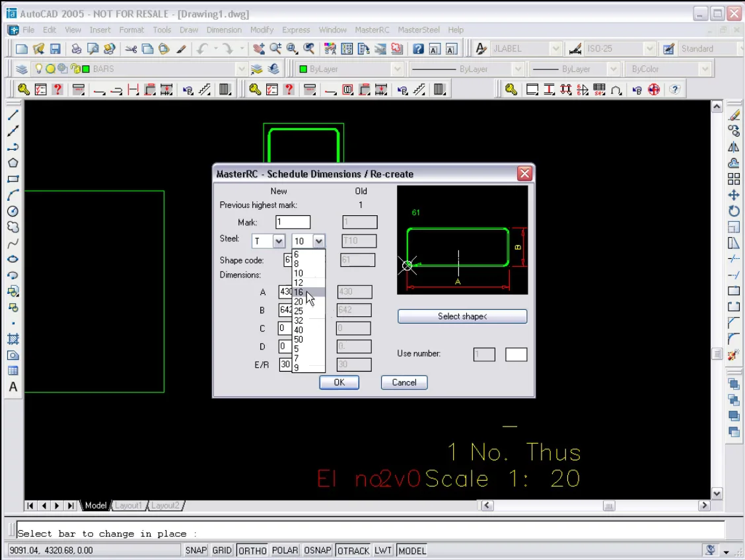Toggle ORTHO mode in status bar
The width and height of the screenshot is (745, 560).
252,550
